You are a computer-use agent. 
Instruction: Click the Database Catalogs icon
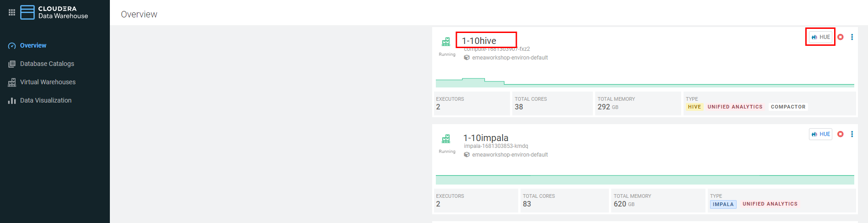click(12, 64)
